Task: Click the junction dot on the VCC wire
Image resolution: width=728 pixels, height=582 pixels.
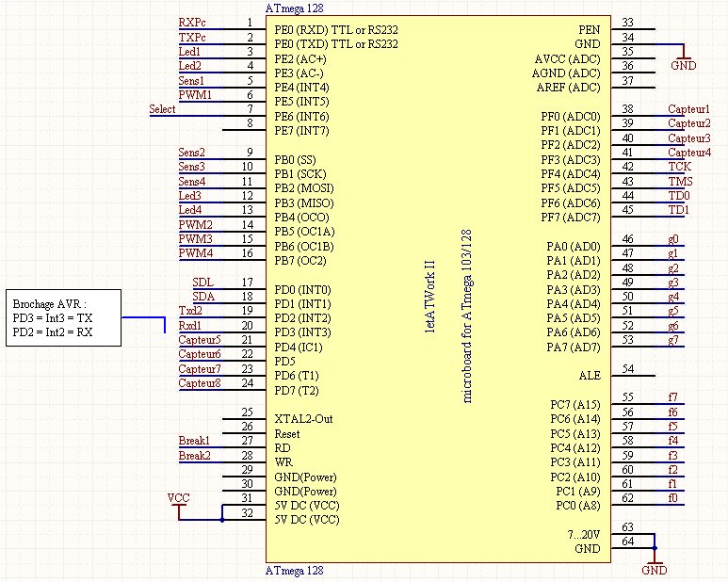Action: 222,519
